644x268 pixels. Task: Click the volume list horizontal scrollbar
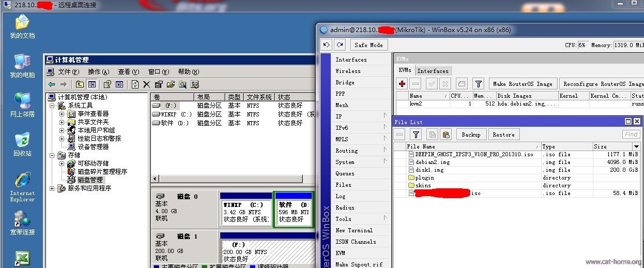coord(233,179)
